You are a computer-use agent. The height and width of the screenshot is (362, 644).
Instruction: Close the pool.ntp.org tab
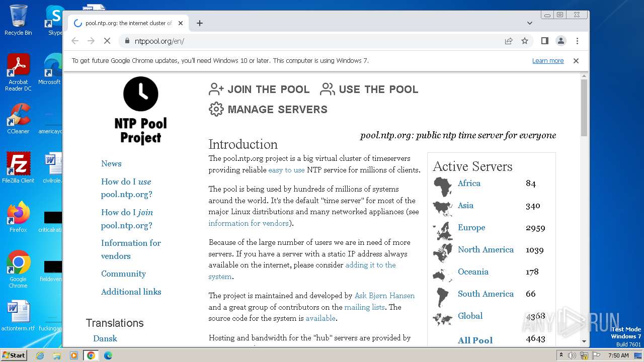[x=181, y=23]
